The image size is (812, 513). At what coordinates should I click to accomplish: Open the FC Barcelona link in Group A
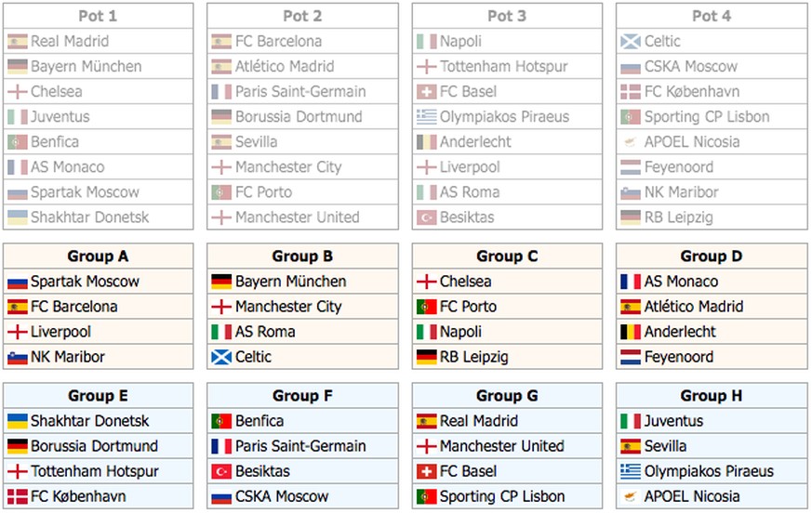pyautogui.click(x=74, y=307)
